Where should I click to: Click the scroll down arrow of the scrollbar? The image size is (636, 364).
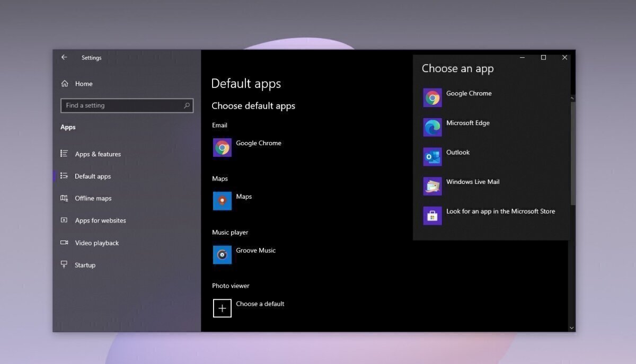(x=571, y=328)
